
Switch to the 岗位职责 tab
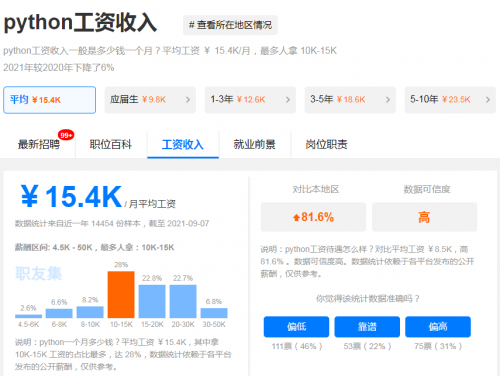pyautogui.click(x=326, y=144)
